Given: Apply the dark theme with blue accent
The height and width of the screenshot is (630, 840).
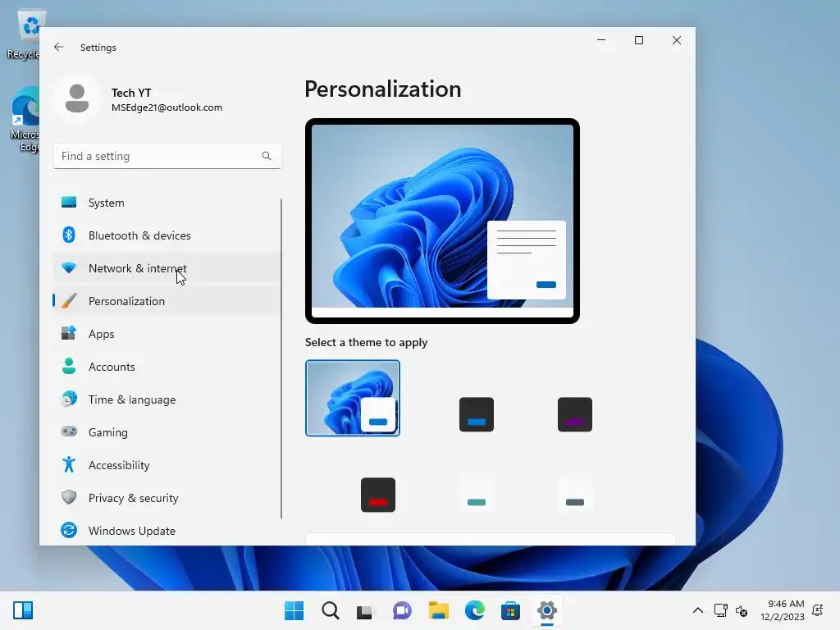Looking at the screenshot, I should [x=477, y=414].
